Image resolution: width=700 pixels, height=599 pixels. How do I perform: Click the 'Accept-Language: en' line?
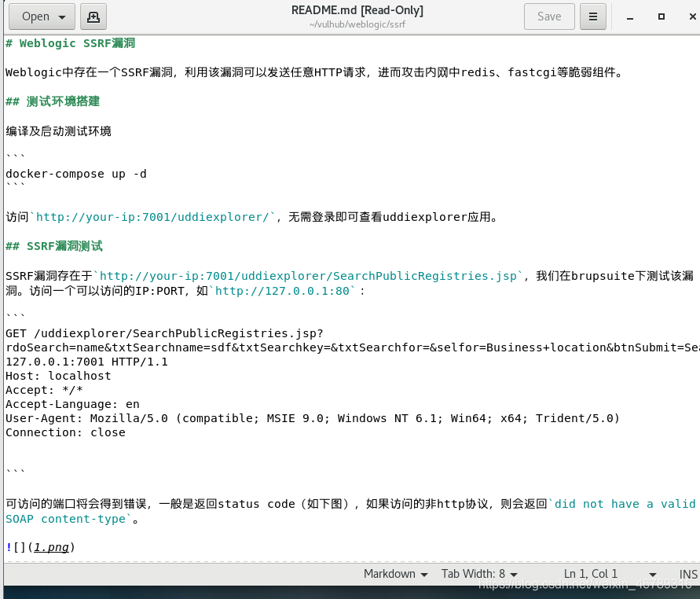(x=72, y=404)
